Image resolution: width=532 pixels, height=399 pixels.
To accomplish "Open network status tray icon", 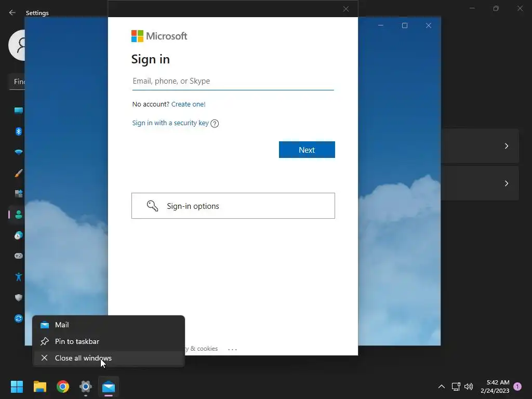I will [456, 387].
